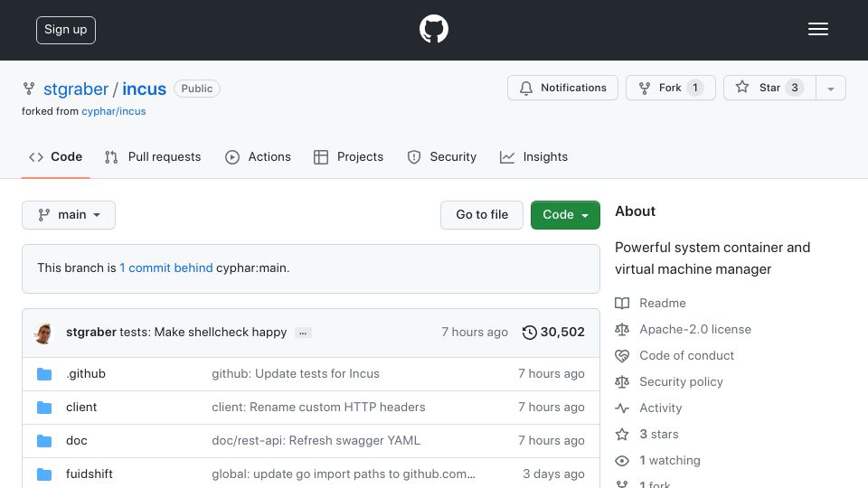Expand the Star lists dropdown arrow
This screenshot has height=488, width=868.
point(831,89)
